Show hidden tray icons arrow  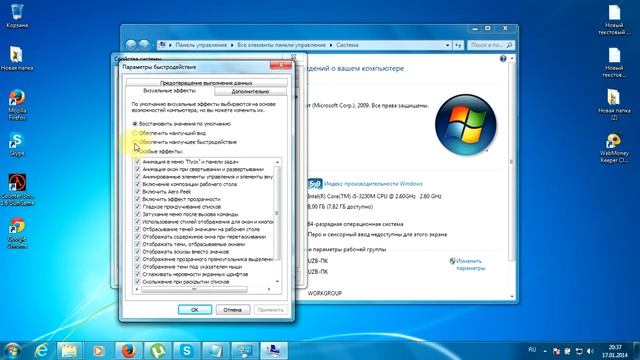tap(544, 351)
